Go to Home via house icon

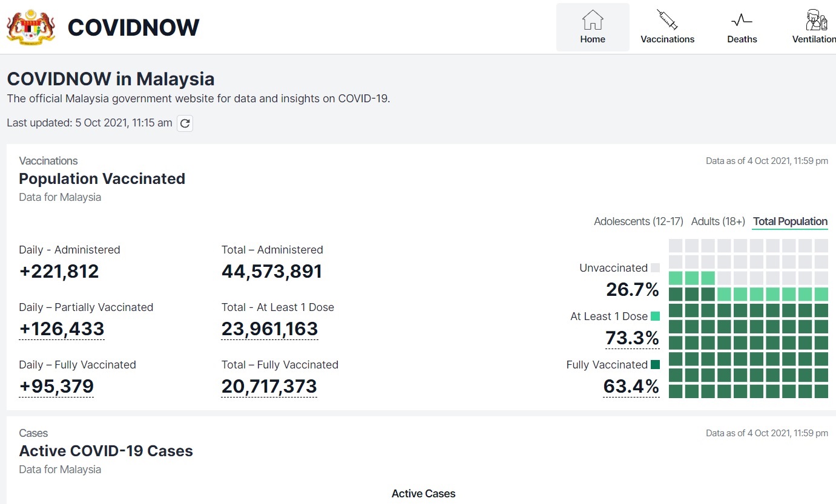pyautogui.click(x=592, y=21)
